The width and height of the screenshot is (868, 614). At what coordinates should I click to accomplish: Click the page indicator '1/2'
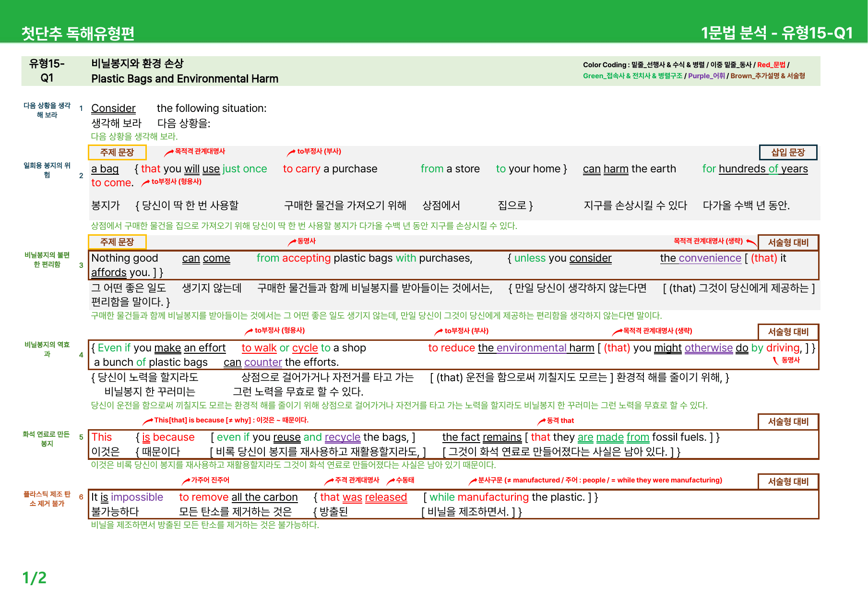point(35,578)
